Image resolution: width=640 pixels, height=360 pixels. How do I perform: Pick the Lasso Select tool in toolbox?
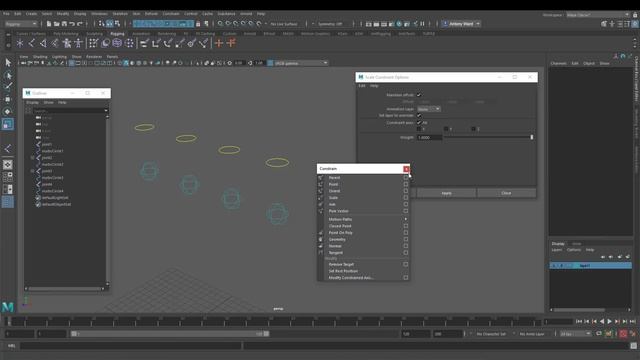coord(8,75)
